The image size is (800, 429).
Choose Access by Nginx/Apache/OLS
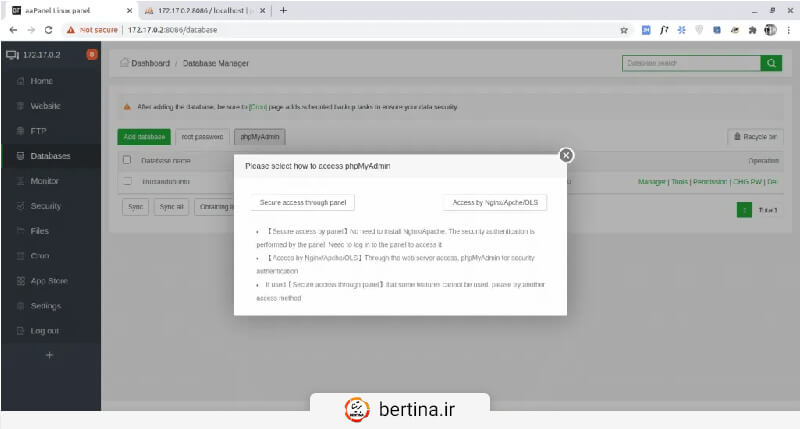click(495, 203)
